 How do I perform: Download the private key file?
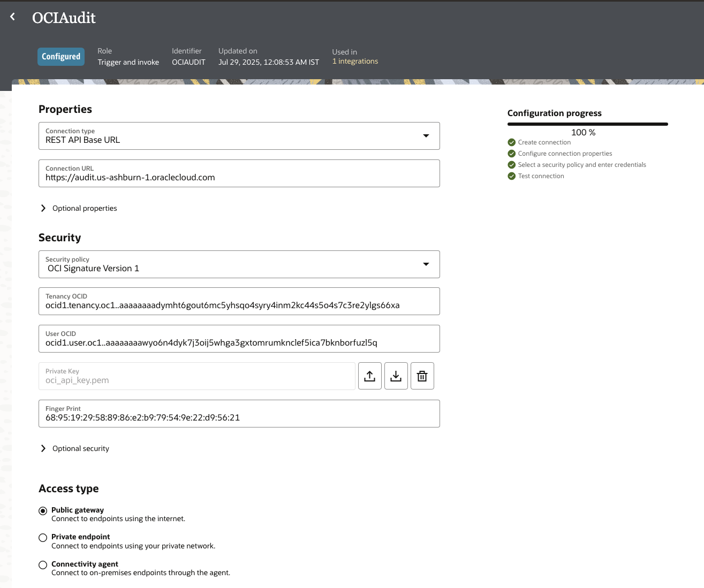tap(396, 376)
